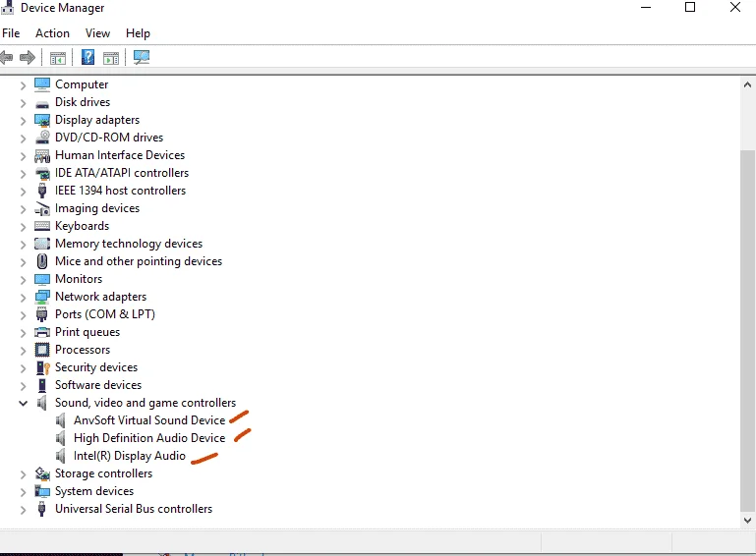The width and height of the screenshot is (756, 556).
Task: Click the Show/Hide Action Pane toolbar icon
Action: pyautogui.click(x=111, y=58)
